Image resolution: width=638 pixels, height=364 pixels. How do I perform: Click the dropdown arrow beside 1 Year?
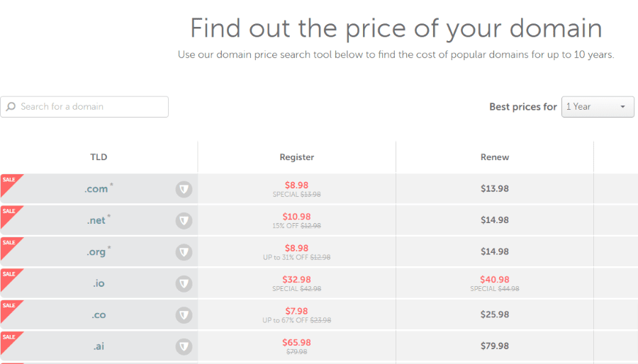pyautogui.click(x=622, y=107)
